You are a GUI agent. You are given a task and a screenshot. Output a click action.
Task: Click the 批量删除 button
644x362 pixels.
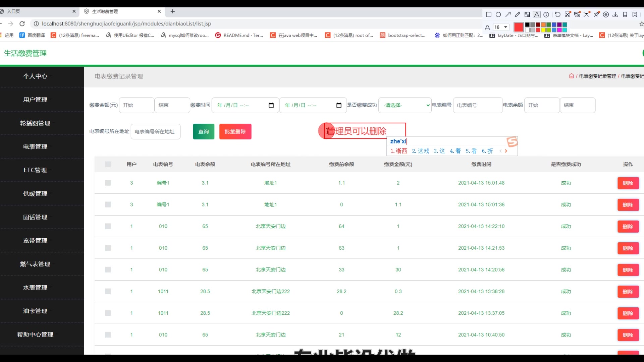[235, 131]
